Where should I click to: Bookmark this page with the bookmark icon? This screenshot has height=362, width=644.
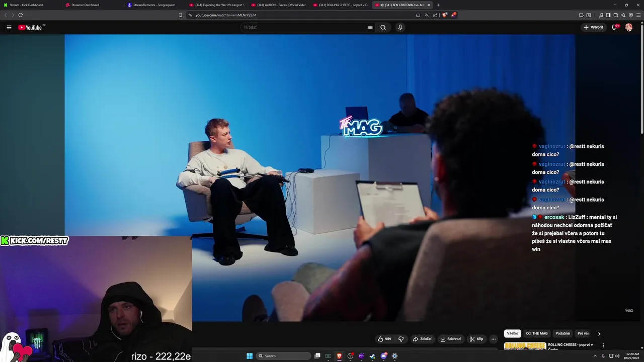click(x=180, y=15)
